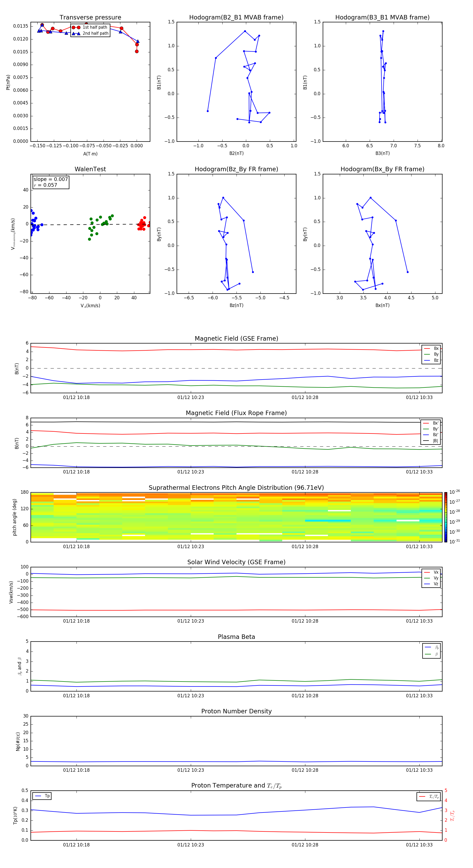Click the green β entry in Plasma Beta legend
The image size is (473, 868).
[431, 654]
